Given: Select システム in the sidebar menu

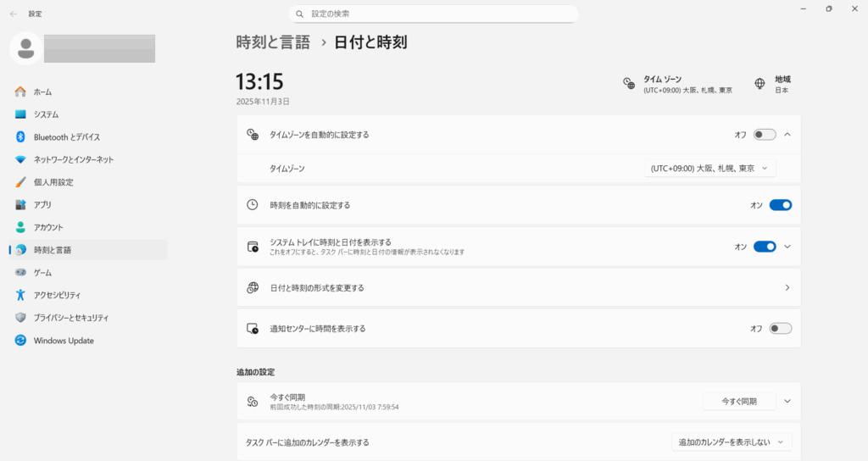Looking at the screenshot, I should (x=46, y=114).
